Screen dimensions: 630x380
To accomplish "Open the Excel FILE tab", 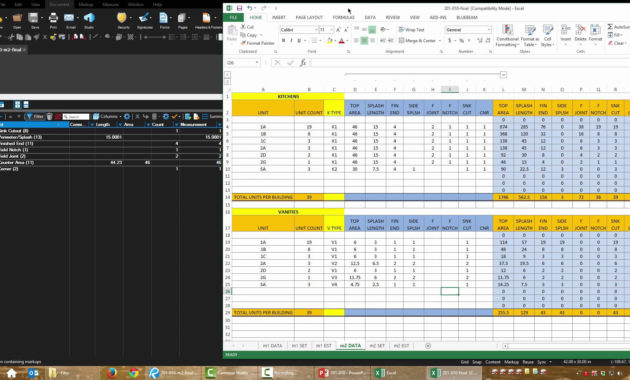I will 233,17.
